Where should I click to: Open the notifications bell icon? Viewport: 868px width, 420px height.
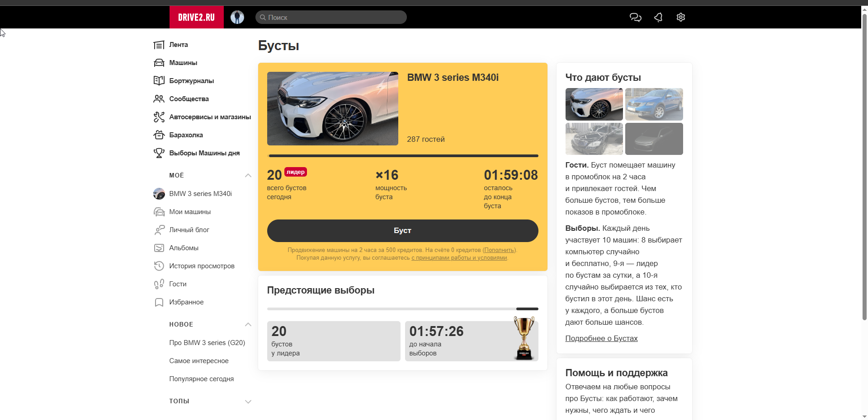(x=658, y=17)
